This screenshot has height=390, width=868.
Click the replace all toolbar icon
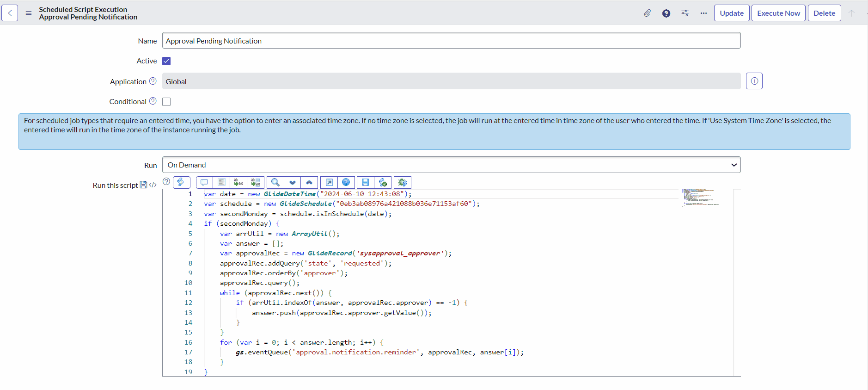256,182
